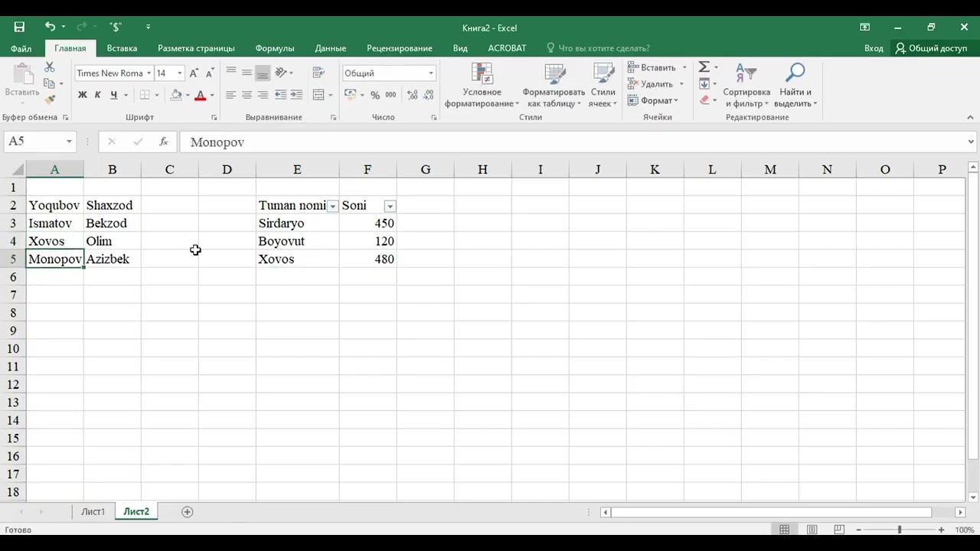Open Сортировка и фильтр tool
Screen dimensions: 980x551
pyautogui.click(x=746, y=85)
